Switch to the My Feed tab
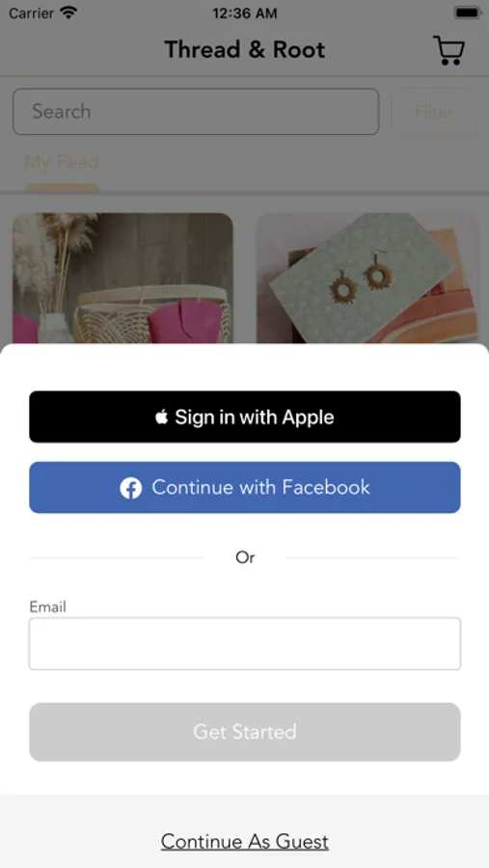 click(x=62, y=162)
